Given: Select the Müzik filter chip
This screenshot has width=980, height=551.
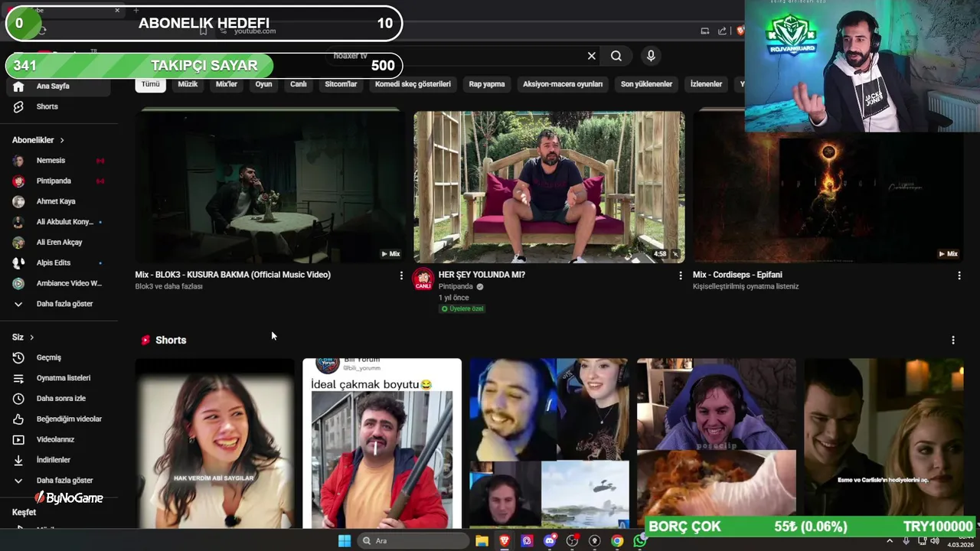Looking at the screenshot, I should (x=188, y=84).
